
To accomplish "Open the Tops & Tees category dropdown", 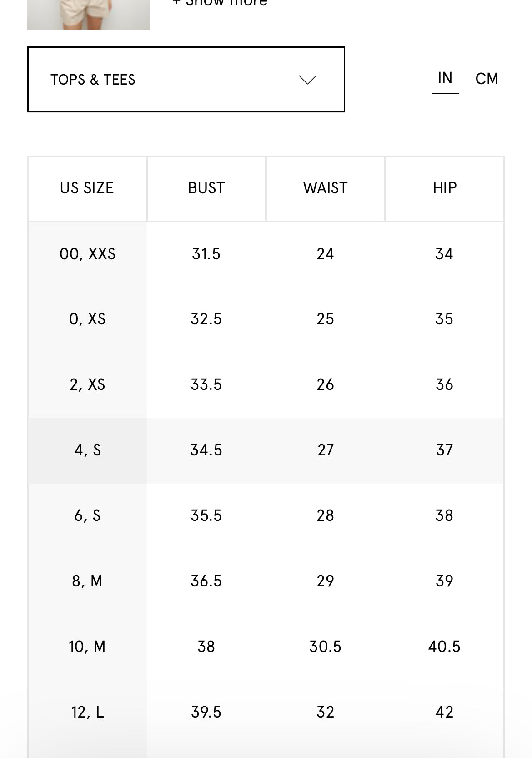I will point(186,79).
